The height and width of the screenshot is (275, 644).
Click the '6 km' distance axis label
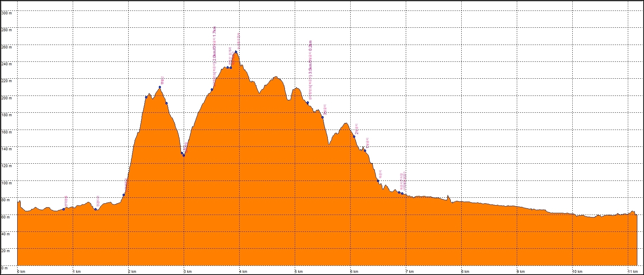[354, 271]
